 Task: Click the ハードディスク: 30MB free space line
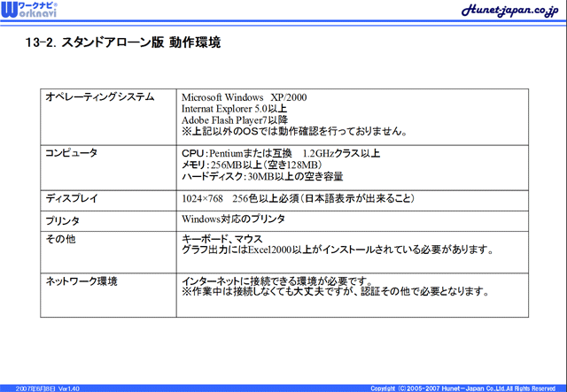click(x=261, y=176)
